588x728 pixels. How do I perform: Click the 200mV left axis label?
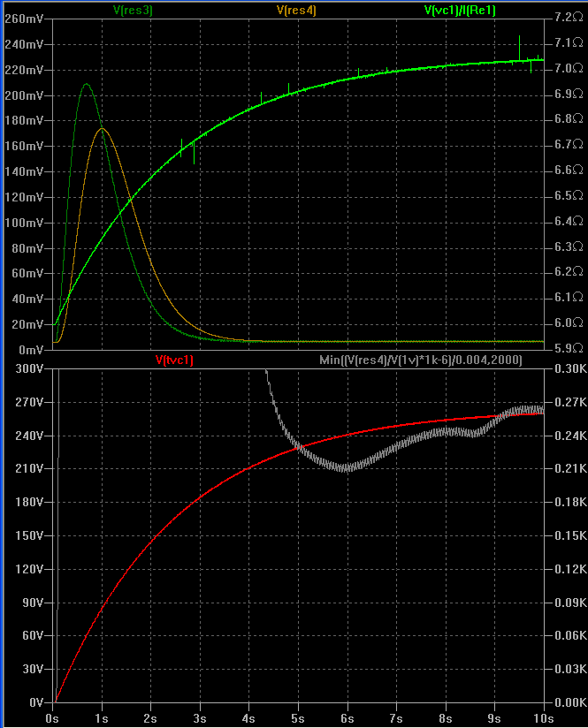(x=24, y=95)
